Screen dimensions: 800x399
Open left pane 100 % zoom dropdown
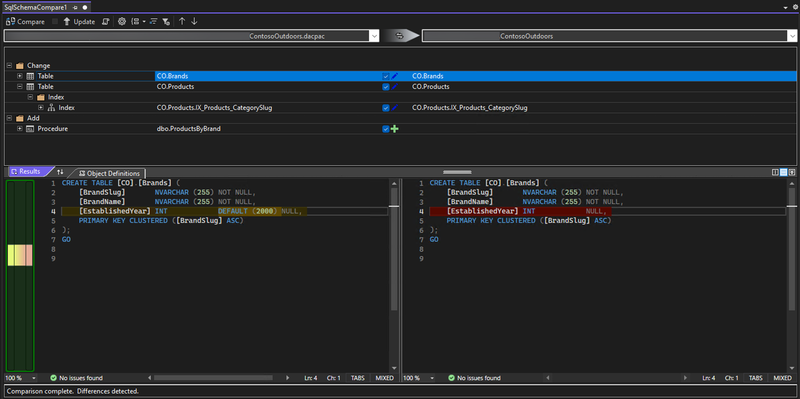(x=34, y=378)
